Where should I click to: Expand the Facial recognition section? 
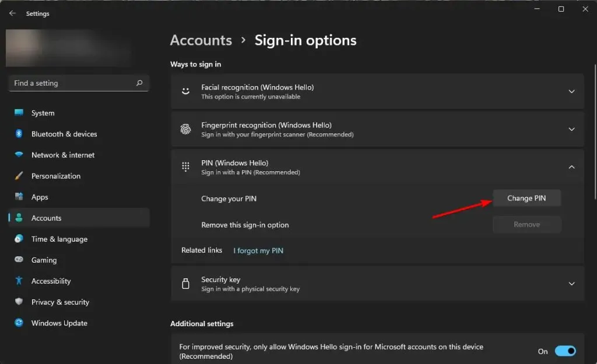pyautogui.click(x=571, y=91)
